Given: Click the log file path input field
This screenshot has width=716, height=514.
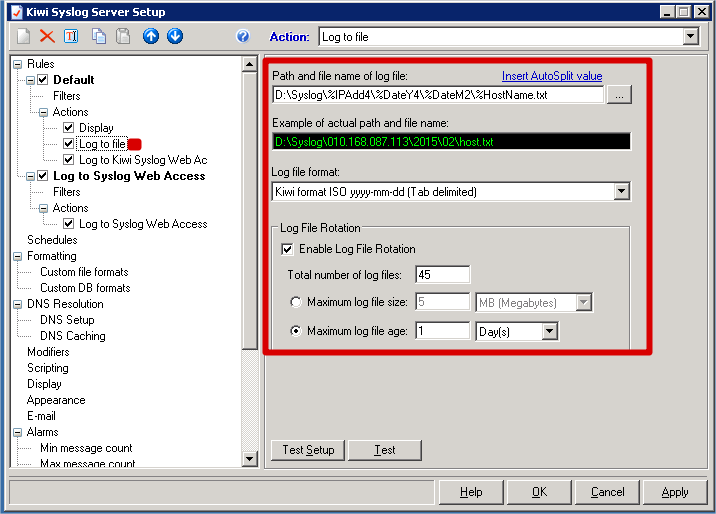Looking at the screenshot, I should (x=437, y=95).
